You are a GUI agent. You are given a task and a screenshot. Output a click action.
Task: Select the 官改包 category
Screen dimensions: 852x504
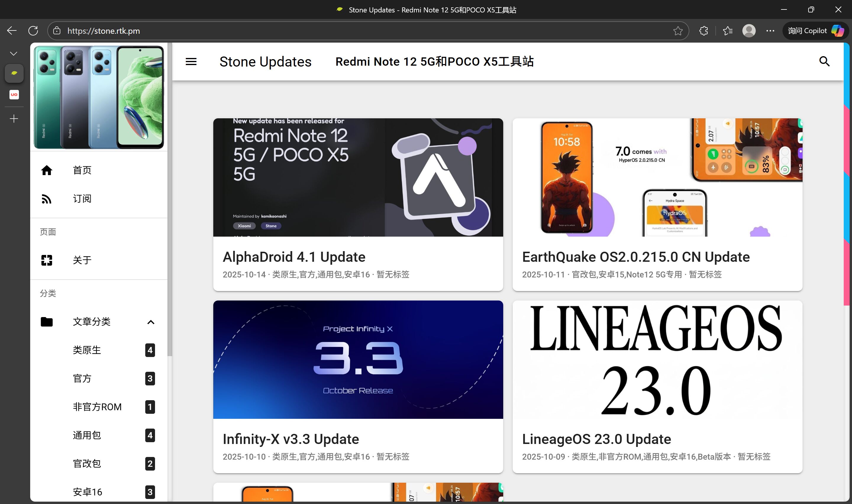tap(87, 463)
